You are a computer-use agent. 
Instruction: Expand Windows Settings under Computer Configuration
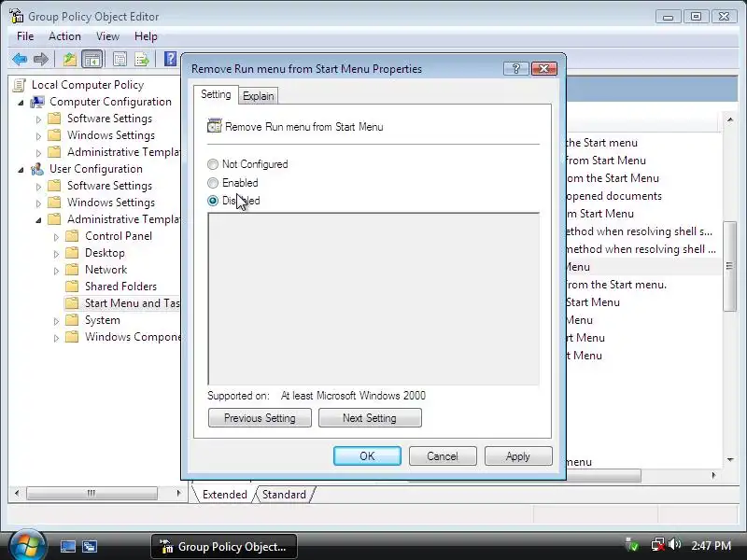38,136
